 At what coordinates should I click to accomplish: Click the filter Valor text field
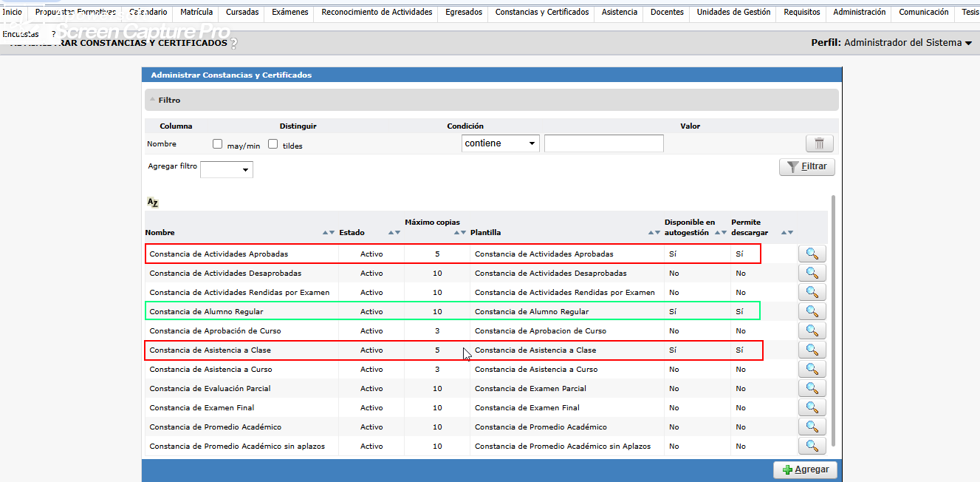(603, 143)
